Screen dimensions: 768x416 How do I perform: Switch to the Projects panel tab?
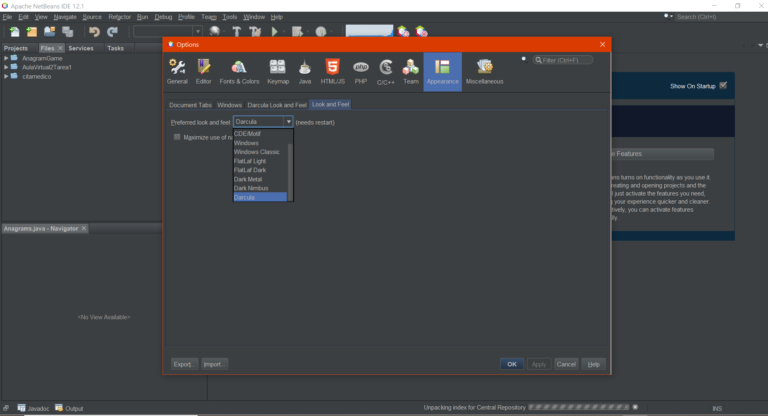[16, 48]
